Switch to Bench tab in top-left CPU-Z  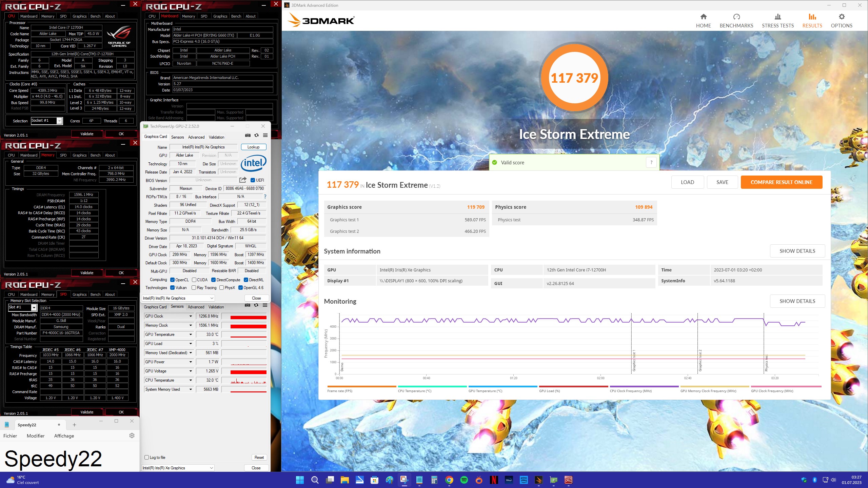click(95, 16)
